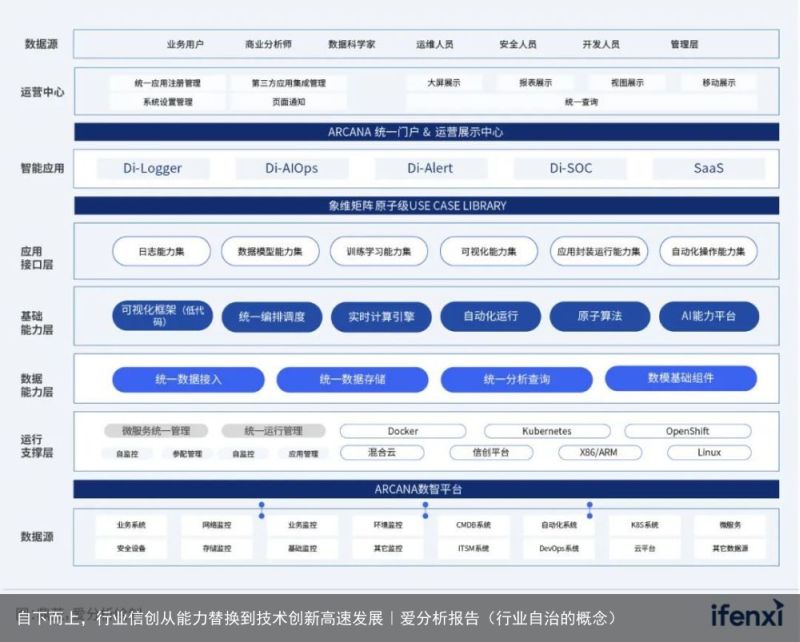Click the ARCANA数智平台 banner

point(427,489)
